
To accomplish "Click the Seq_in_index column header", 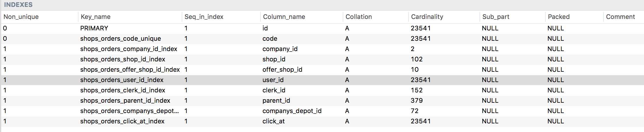I will pyautogui.click(x=221, y=17).
